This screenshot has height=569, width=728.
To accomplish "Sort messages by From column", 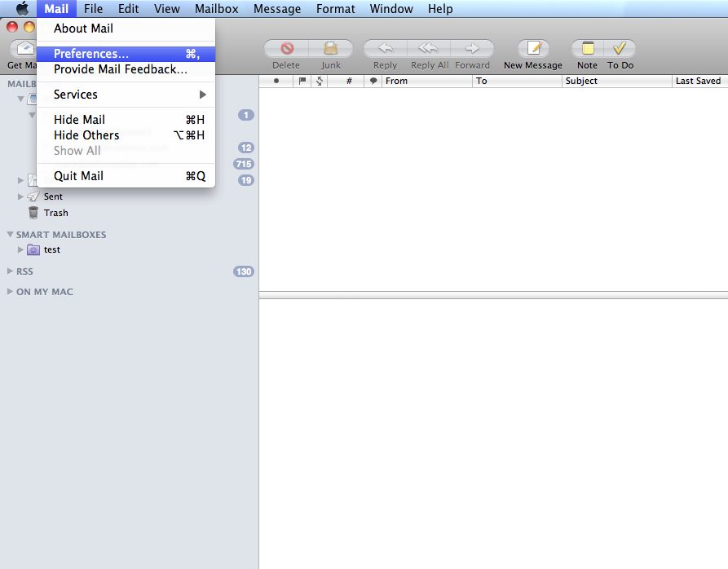I will [426, 81].
